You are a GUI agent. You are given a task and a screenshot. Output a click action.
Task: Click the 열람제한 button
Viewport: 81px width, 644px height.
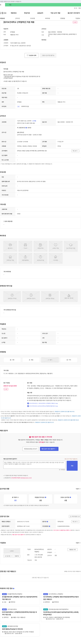coord(16,556)
